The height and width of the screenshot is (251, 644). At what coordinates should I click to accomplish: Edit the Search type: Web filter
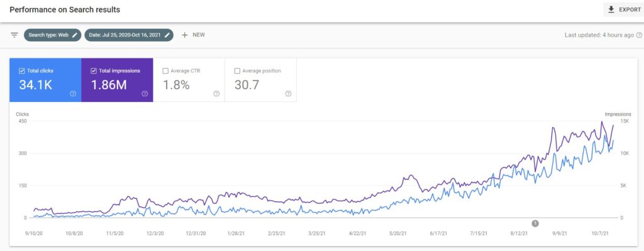pos(53,35)
